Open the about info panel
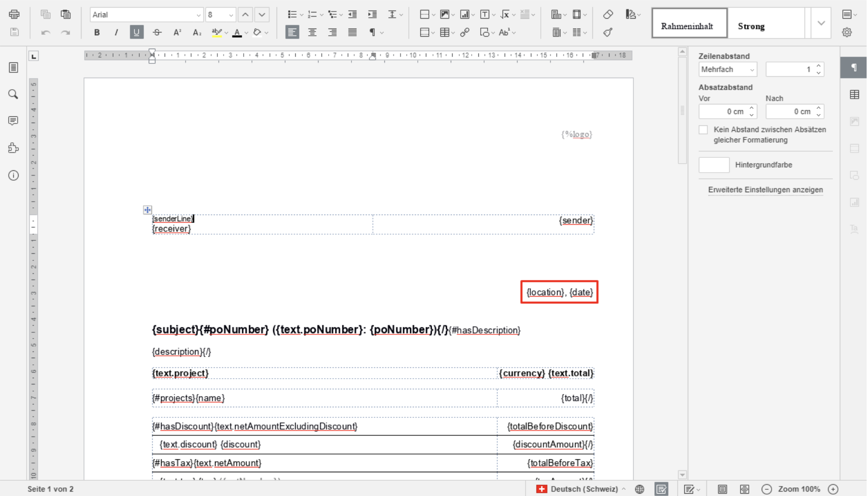The width and height of the screenshot is (868, 496). pyautogui.click(x=13, y=175)
